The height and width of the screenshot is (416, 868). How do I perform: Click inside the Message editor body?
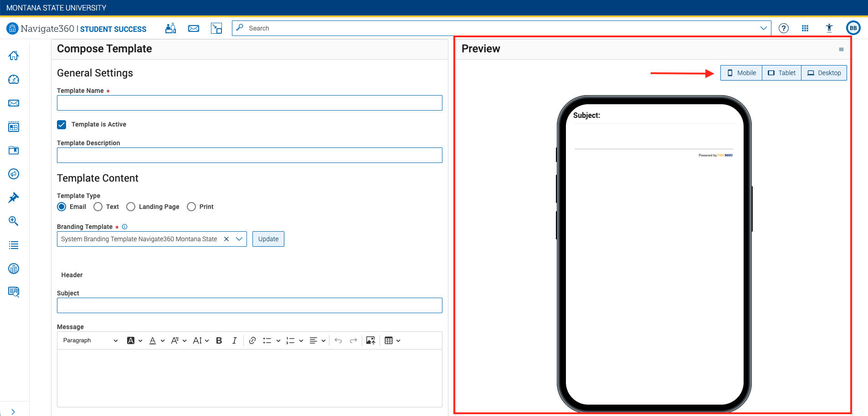click(250, 378)
